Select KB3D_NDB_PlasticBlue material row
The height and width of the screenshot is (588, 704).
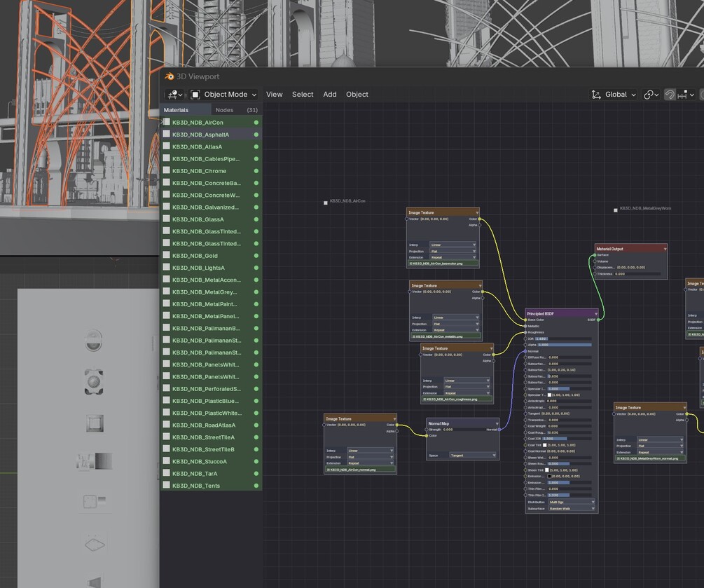tap(211, 401)
